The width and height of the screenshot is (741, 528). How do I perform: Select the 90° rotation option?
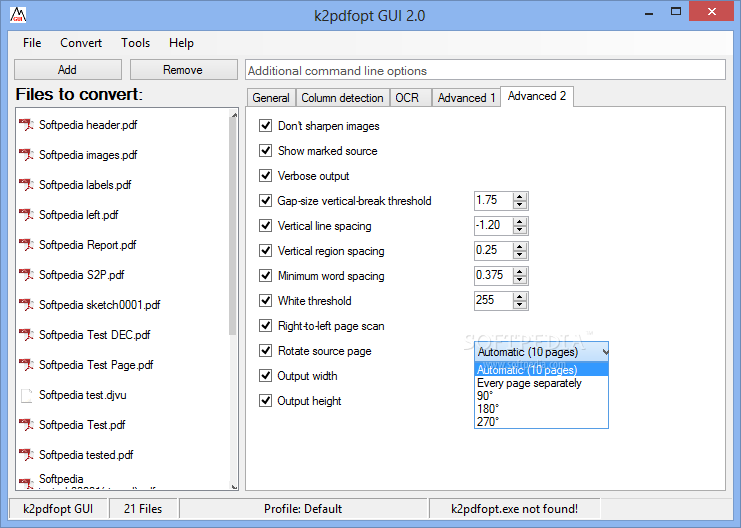[x=541, y=396]
